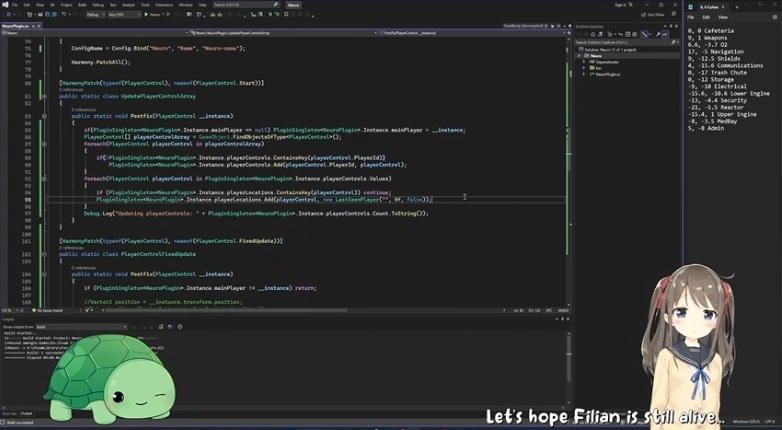Image resolution: width=782 pixels, height=430 pixels.
Task: Open the Tools menu
Action: tap(145, 5)
